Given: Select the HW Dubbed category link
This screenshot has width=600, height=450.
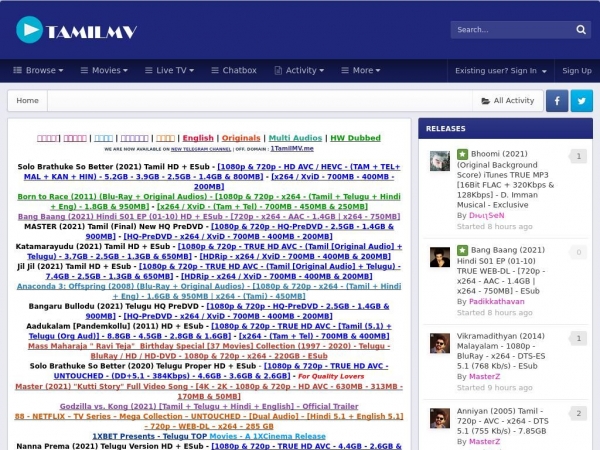Looking at the screenshot, I should [x=355, y=138].
